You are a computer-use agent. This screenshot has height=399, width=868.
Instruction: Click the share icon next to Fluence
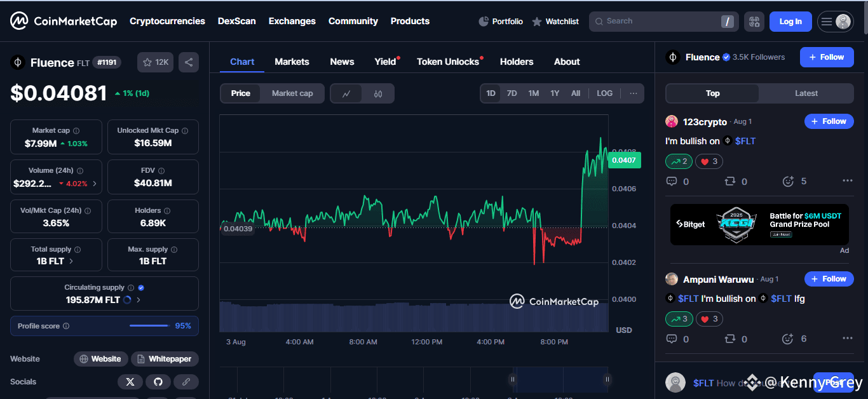click(x=188, y=62)
